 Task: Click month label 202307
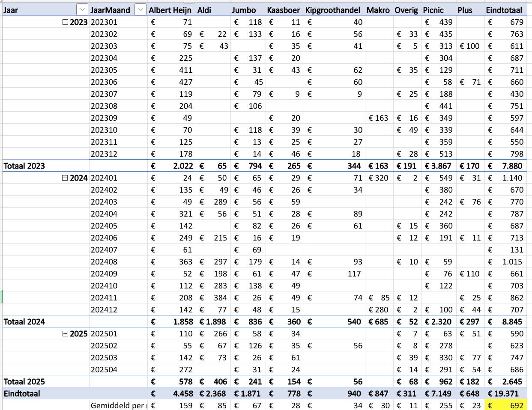tap(104, 94)
